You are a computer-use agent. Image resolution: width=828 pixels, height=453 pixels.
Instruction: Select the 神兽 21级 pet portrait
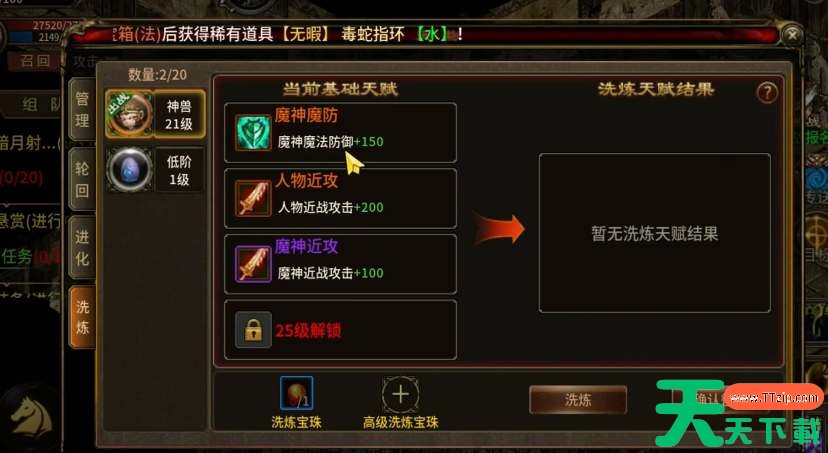click(x=129, y=114)
